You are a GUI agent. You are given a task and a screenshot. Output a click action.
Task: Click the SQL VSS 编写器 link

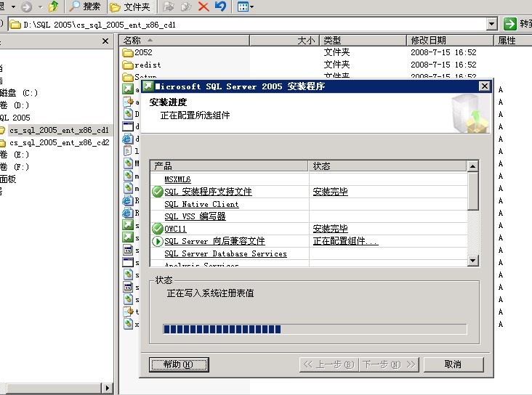195,216
